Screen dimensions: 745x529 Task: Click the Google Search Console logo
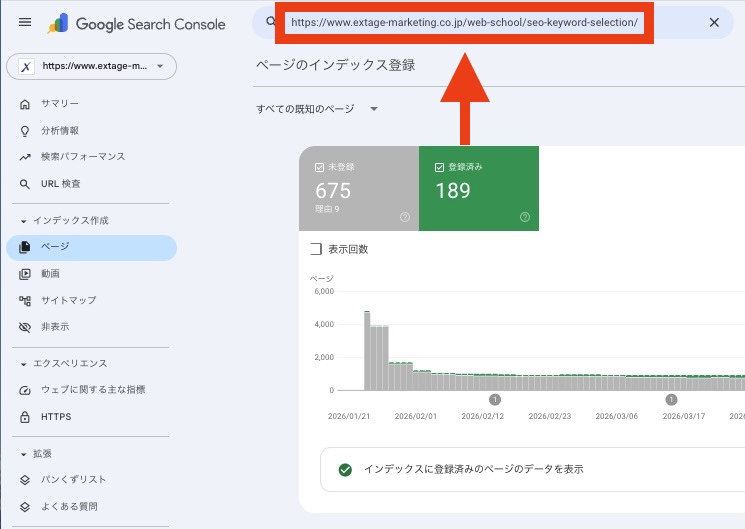[x=136, y=24]
